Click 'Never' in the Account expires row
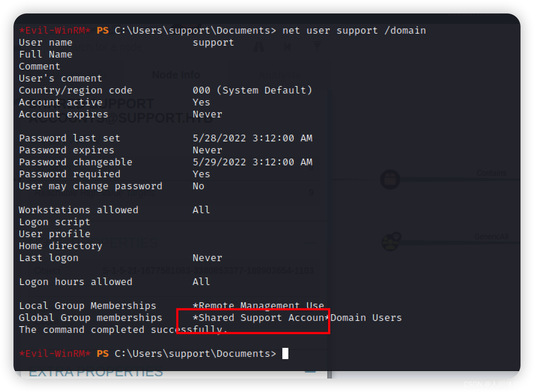This screenshot has height=392, width=534. (207, 114)
